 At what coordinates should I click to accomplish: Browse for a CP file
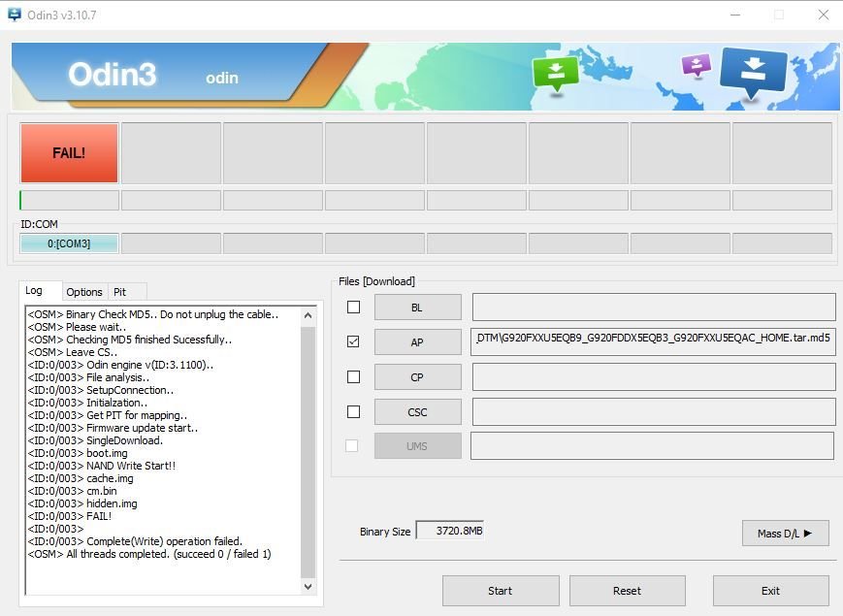[x=418, y=377]
